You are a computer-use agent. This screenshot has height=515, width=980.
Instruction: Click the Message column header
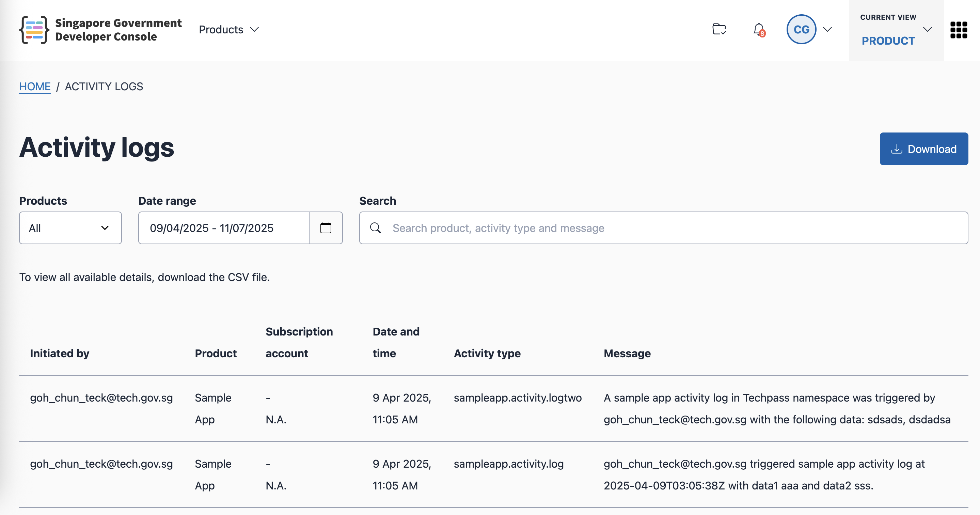coord(627,353)
